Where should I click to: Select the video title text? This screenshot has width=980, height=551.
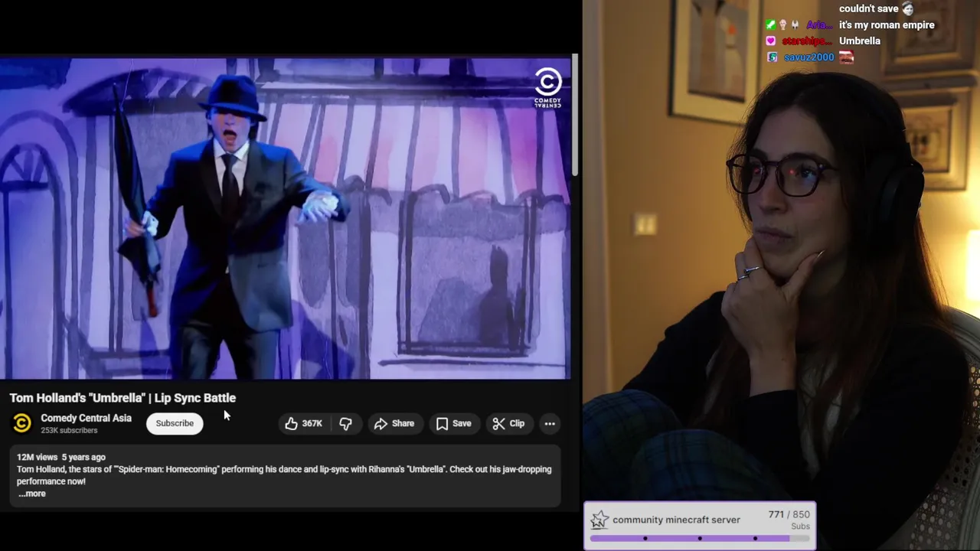tap(122, 398)
